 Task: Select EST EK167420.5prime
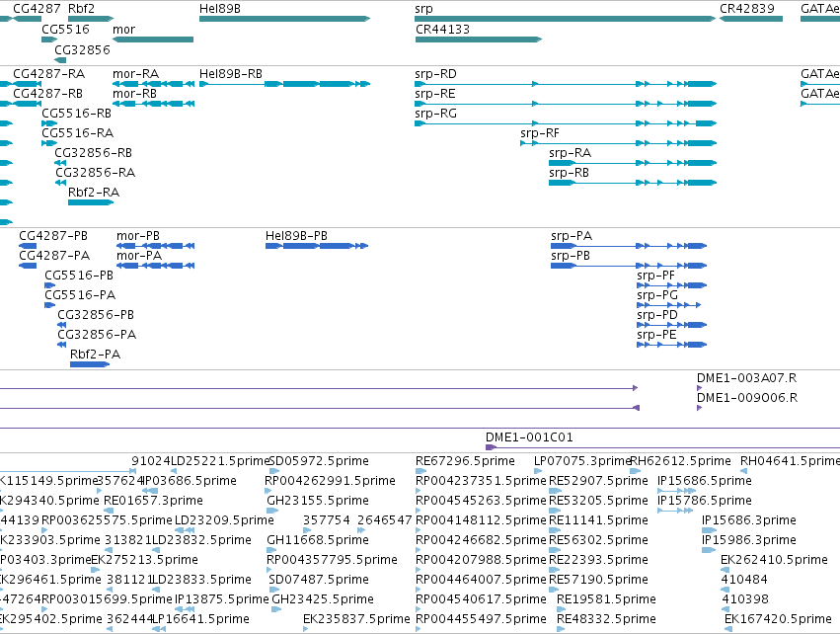pyautogui.click(x=778, y=620)
